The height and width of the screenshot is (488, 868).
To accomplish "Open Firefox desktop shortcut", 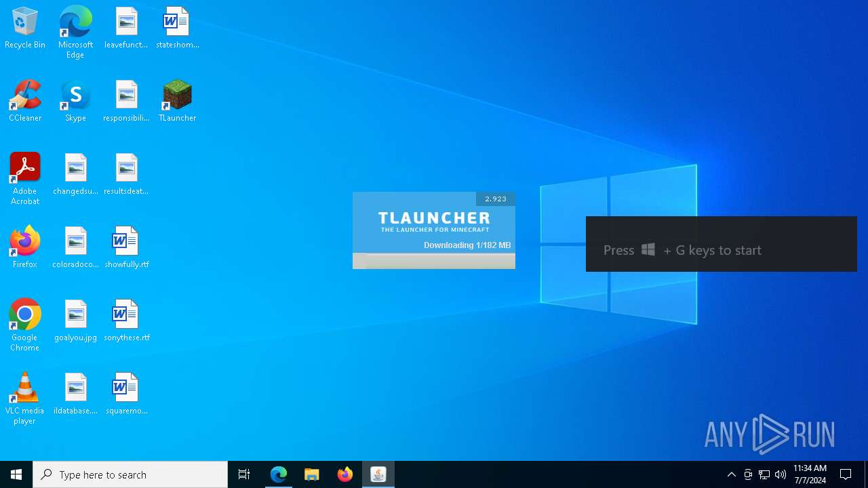I will tap(25, 248).
